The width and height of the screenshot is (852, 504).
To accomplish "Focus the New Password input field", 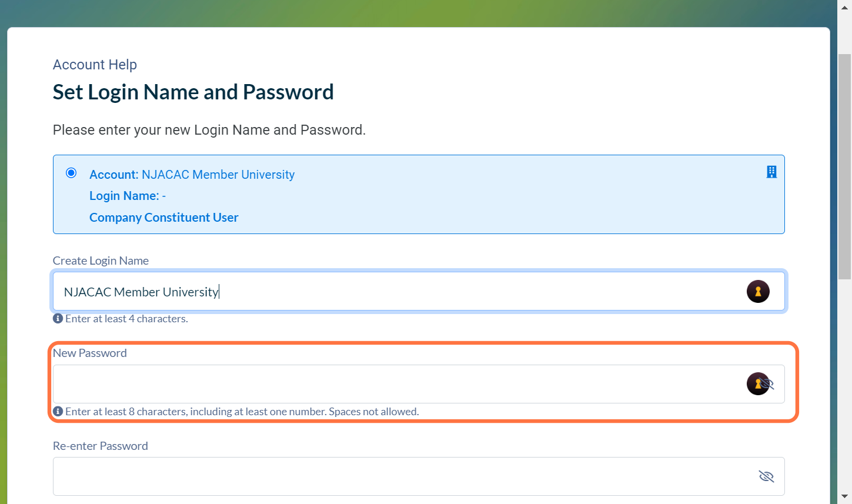I will point(419,384).
